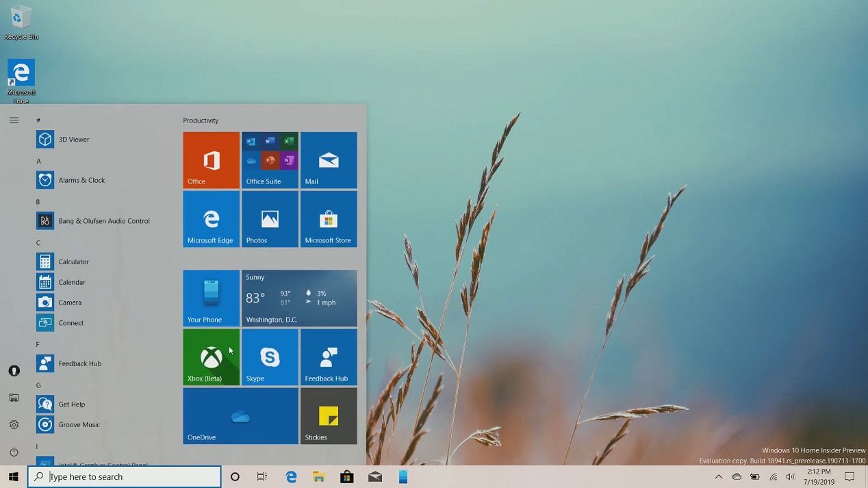Click the battery tray icon
This screenshot has width=868, height=488.
(x=755, y=477)
